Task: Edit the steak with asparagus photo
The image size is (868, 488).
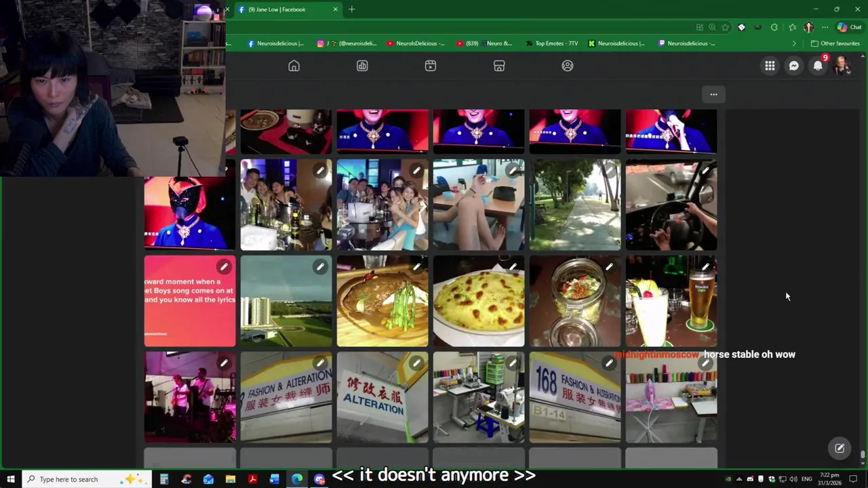Action: [416, 267]
